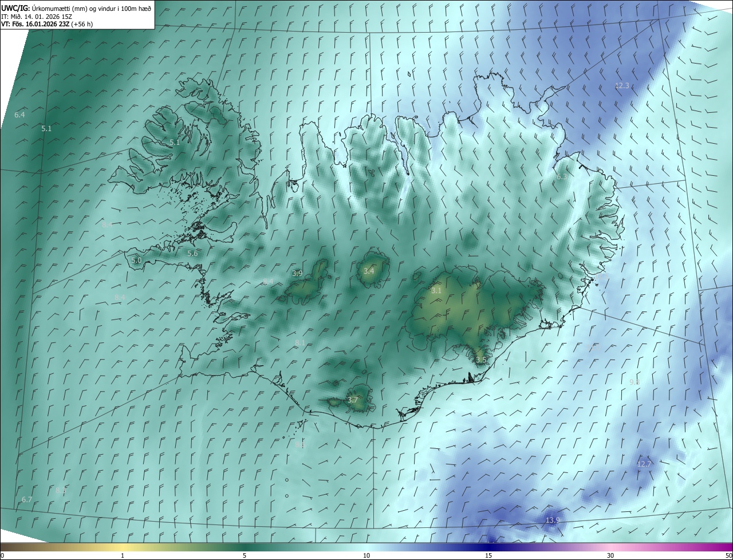
Task: Click the colour scale tick labelled 10
Action: pos(366,555)
